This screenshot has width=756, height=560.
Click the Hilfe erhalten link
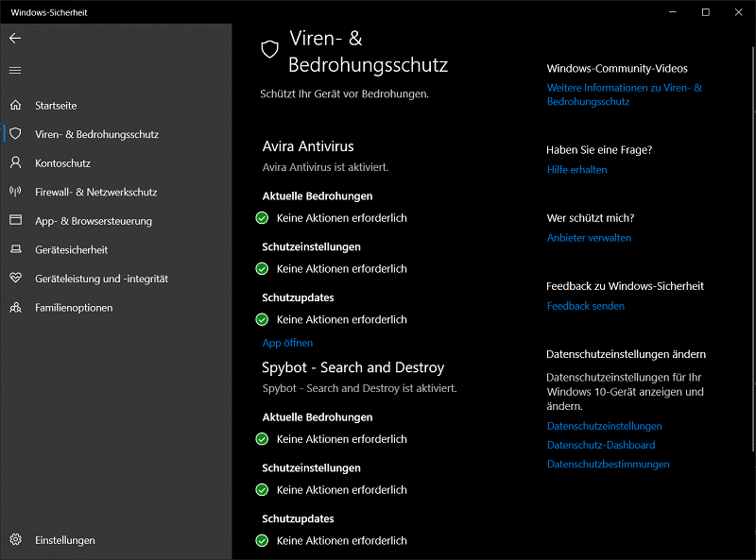(576, 170)
